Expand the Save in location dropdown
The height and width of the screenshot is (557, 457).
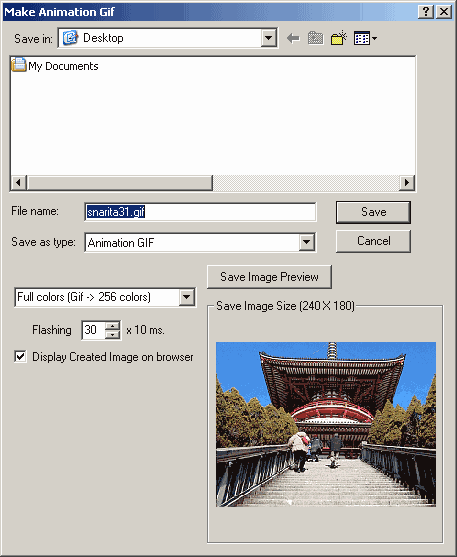pyautogui.click(x=269, y=38)
